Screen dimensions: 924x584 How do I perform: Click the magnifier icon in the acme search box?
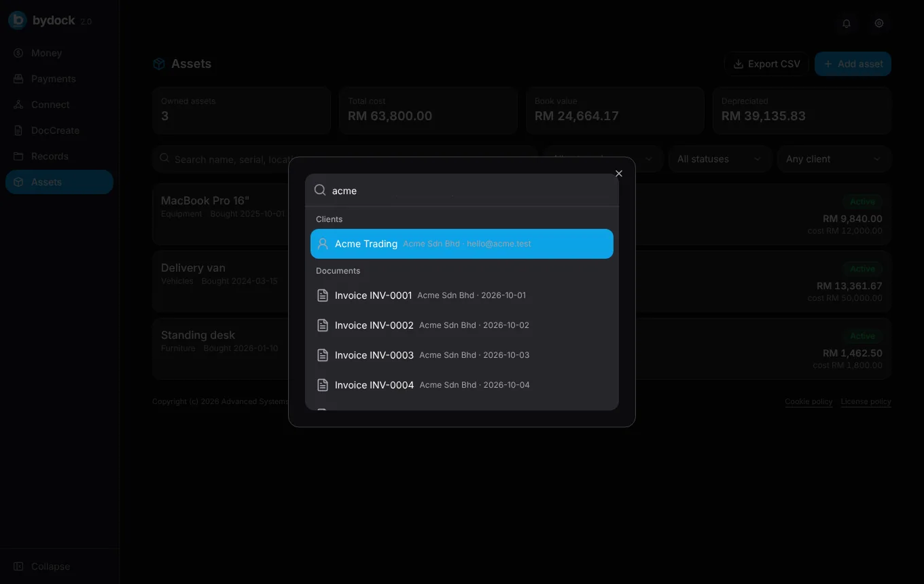point(320,190)
